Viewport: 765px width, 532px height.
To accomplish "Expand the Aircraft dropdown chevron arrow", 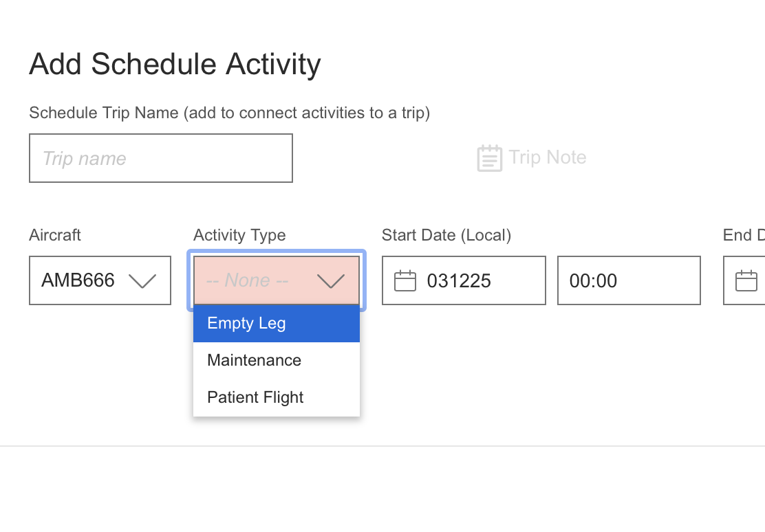I will 143,280.
